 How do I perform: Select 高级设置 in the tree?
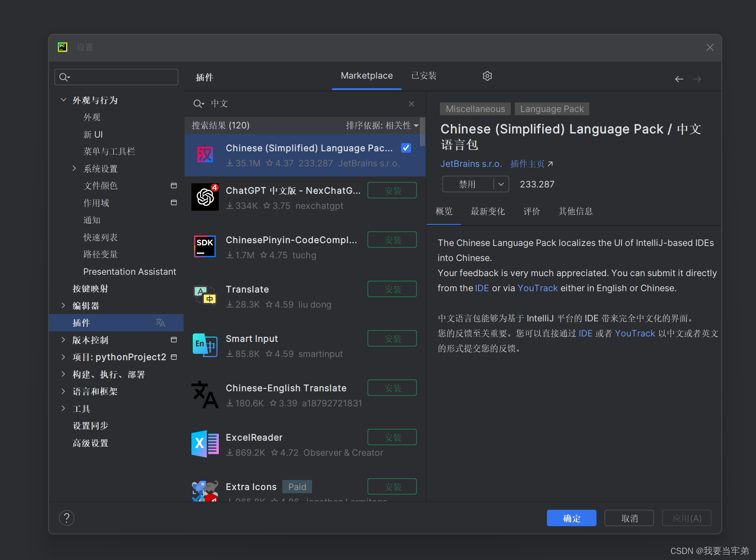[90, 443]
